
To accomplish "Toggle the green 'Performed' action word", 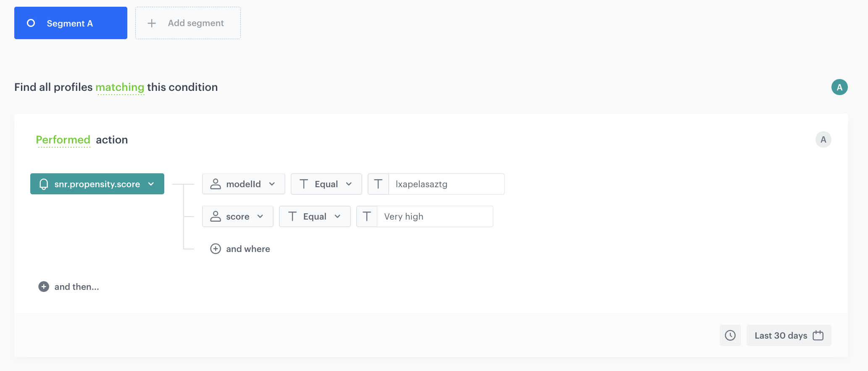I will pos(63,140).
